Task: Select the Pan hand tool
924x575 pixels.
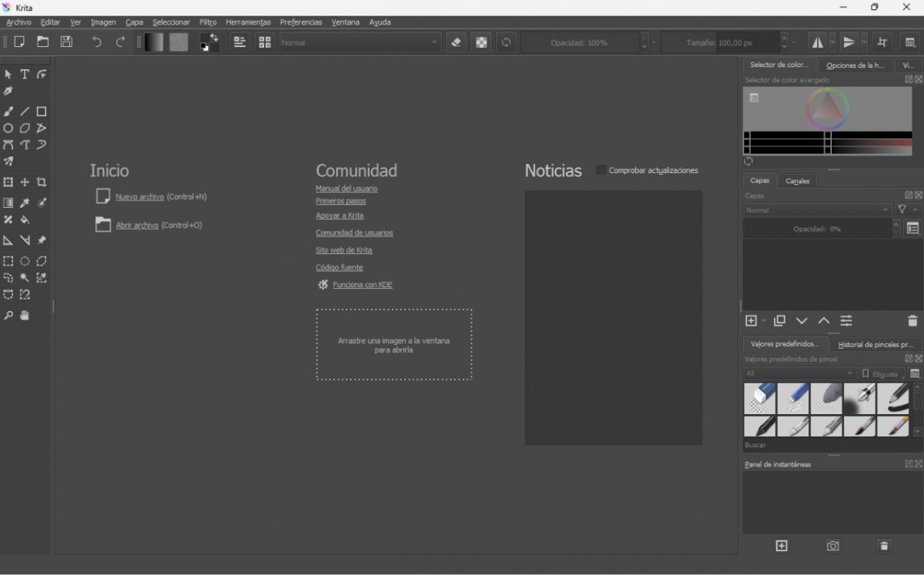Action: pyautogui.click(x=25, y=316)
